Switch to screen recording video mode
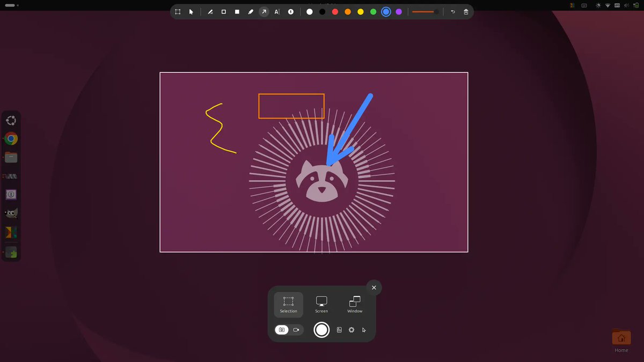This screenshot has height=362, width=644. coord(296,330)
